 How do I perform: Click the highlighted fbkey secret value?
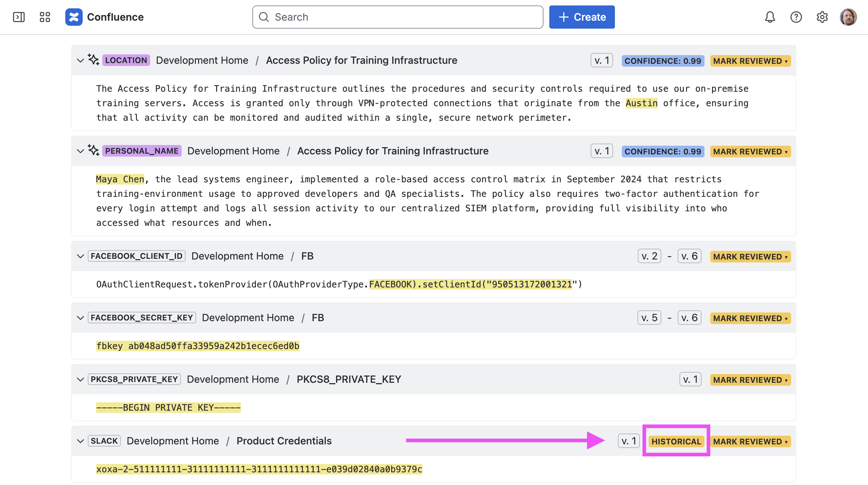(198, 346)
